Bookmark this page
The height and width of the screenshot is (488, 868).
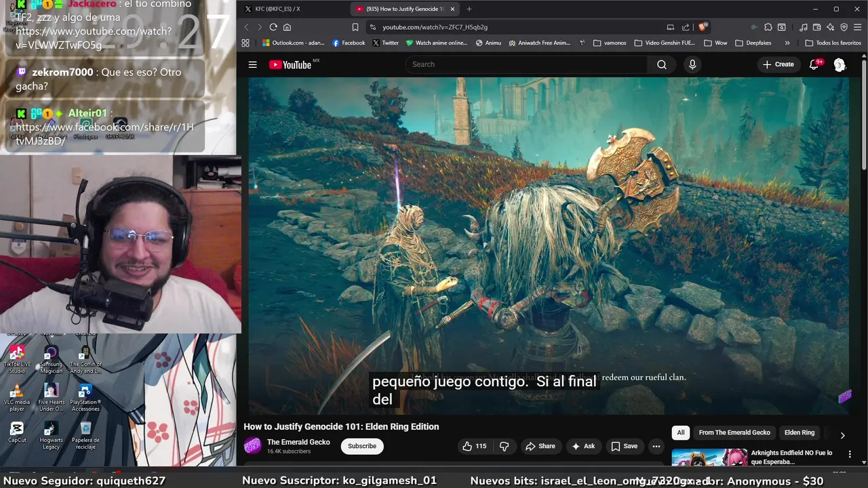point(355,27)
